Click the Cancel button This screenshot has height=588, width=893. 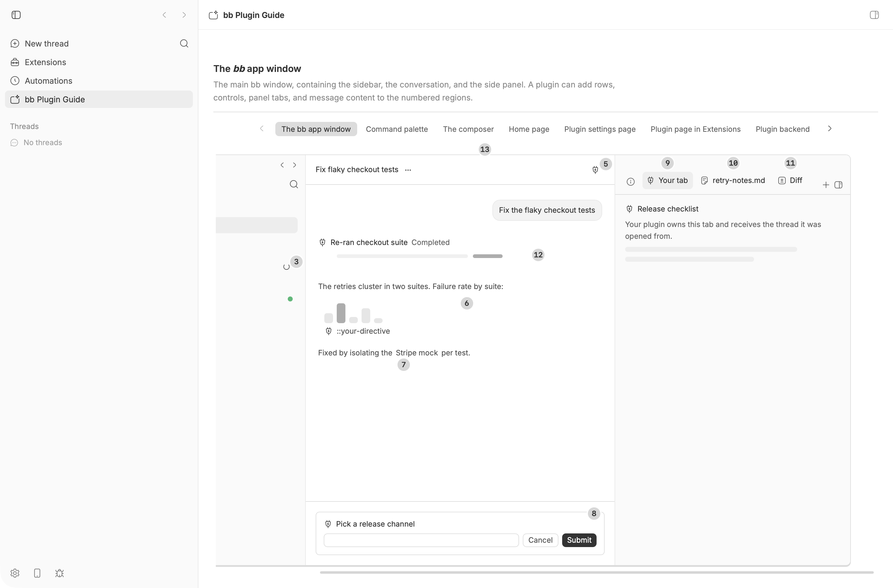(x=540, y=540)
